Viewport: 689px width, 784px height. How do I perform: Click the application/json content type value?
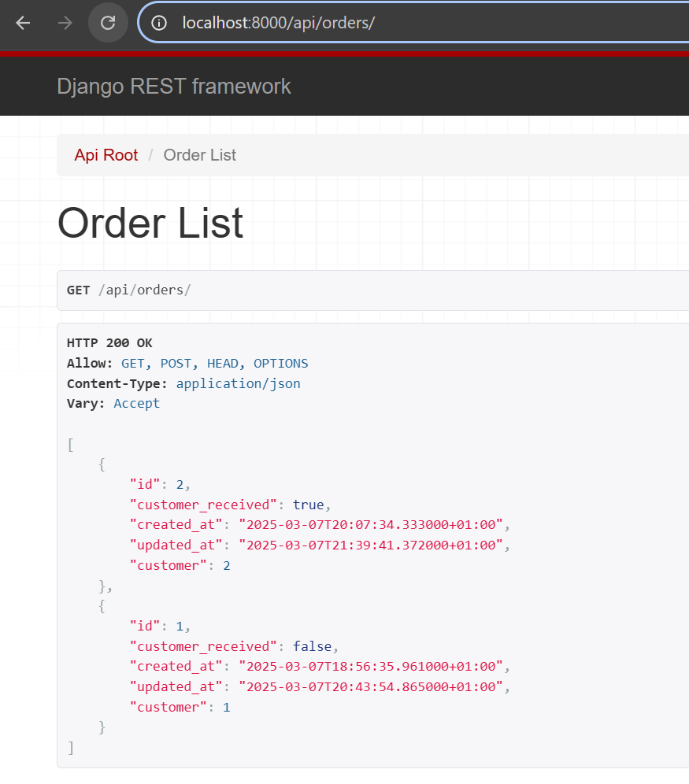[238, 383]
